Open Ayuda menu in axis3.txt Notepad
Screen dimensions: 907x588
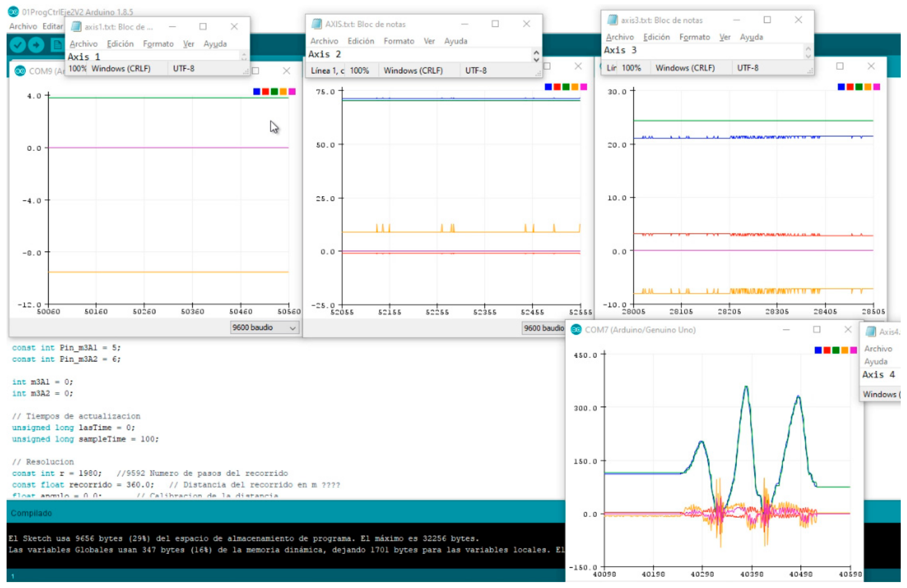click(752, 37)
